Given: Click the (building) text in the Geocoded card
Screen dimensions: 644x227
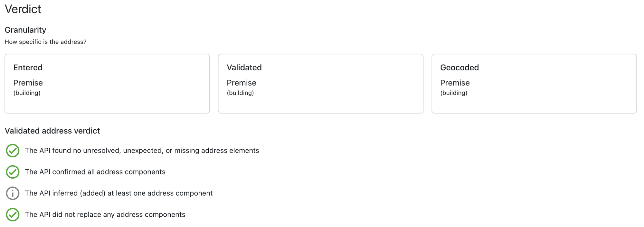Looking at the screenshot, I should click(x=454, y=93).
